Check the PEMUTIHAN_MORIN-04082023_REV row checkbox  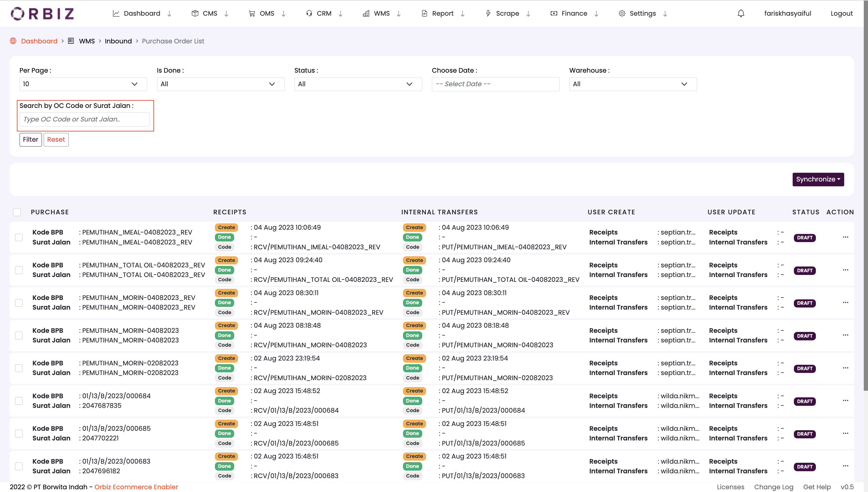tap(19, 303)
